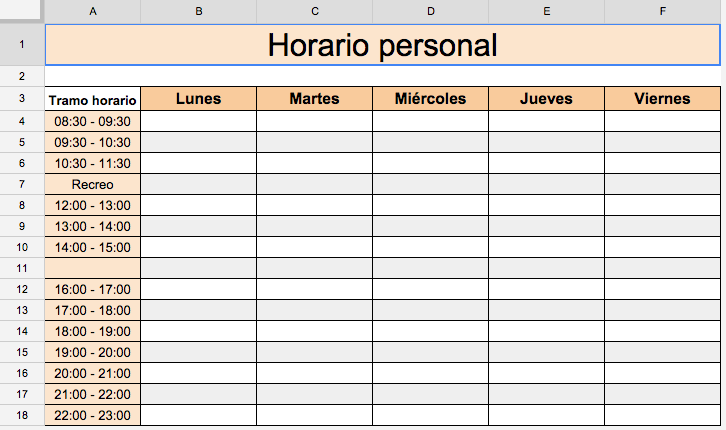This screenshot has width=726, height=430.
Task: Click the 19:00 - 20:00 time cell
Action: click(x=93, y=352)
